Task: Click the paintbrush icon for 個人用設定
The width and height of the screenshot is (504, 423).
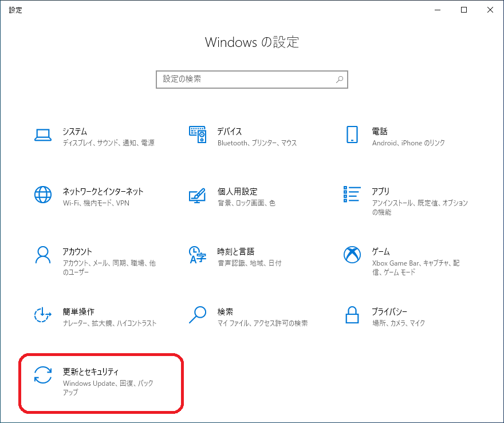Action: pyautogui.click(x=198, y=195)
